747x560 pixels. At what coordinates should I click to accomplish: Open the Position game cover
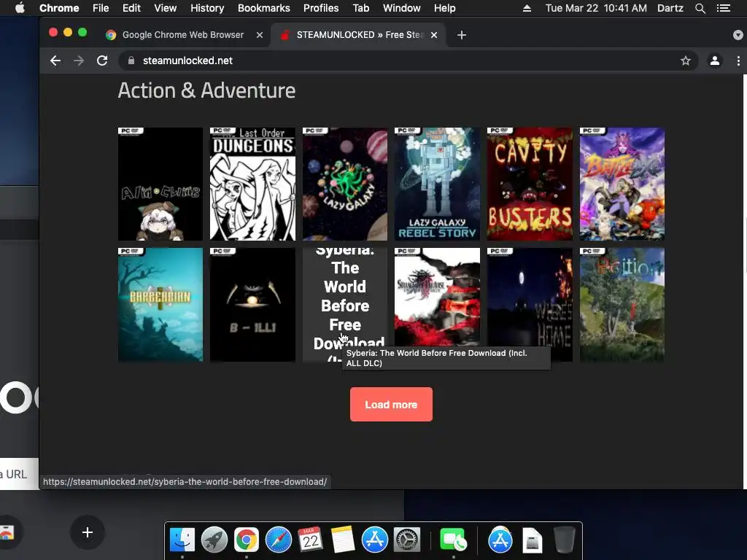pos(622,305)
